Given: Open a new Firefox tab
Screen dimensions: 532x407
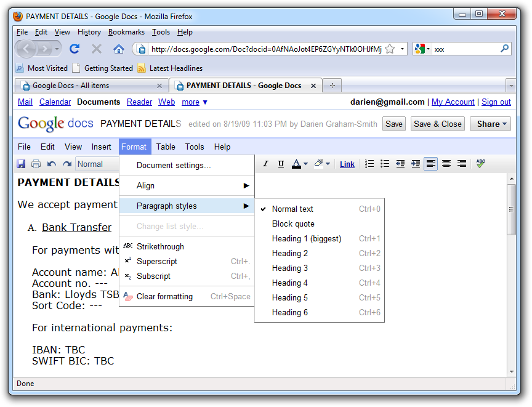Looking at the screenshot, I should coord(332,86).
